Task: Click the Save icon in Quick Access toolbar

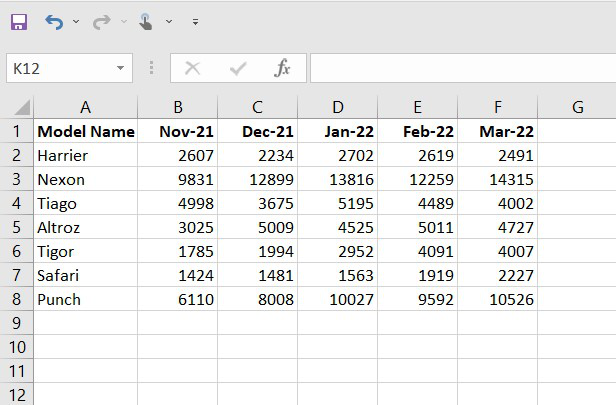Action: click(19, 22)
